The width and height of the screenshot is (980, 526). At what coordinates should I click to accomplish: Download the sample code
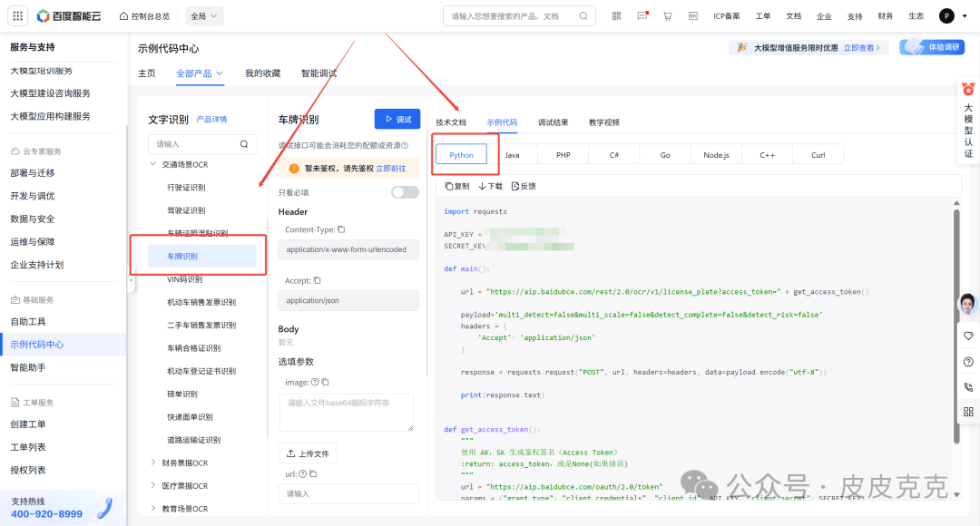491,186
